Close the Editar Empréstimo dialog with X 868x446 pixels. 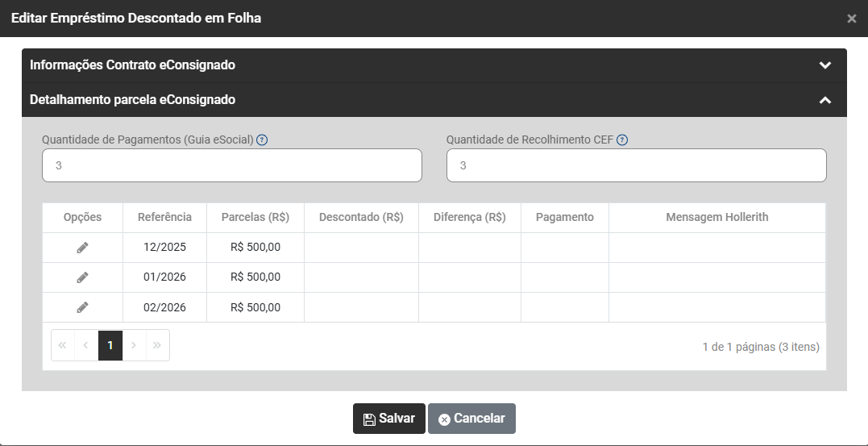[852, 19]
